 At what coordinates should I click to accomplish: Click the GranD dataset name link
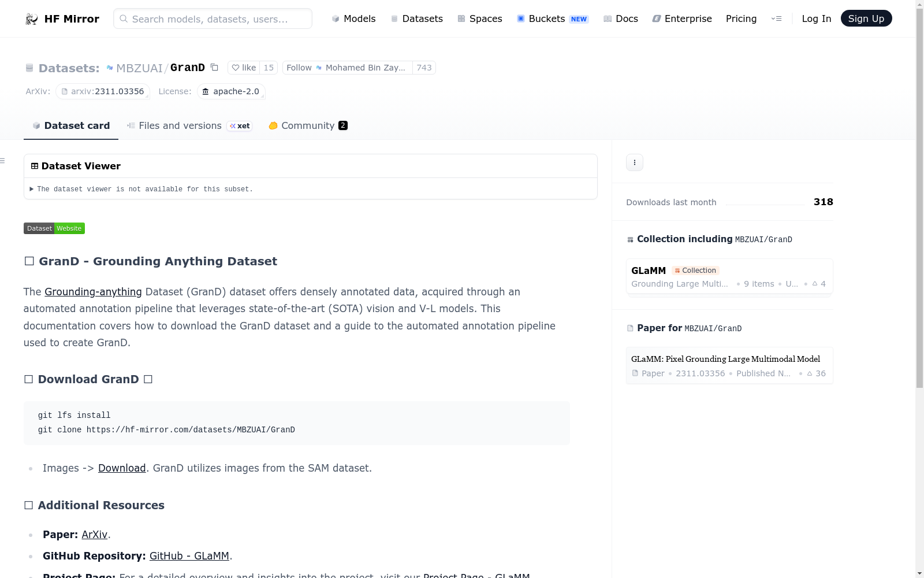pos(188,68)
